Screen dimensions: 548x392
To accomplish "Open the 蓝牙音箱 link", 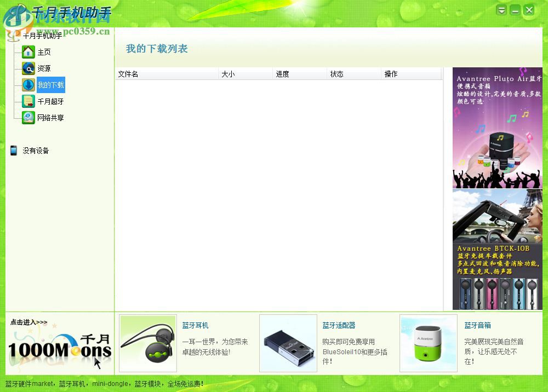I will [477, 325].
